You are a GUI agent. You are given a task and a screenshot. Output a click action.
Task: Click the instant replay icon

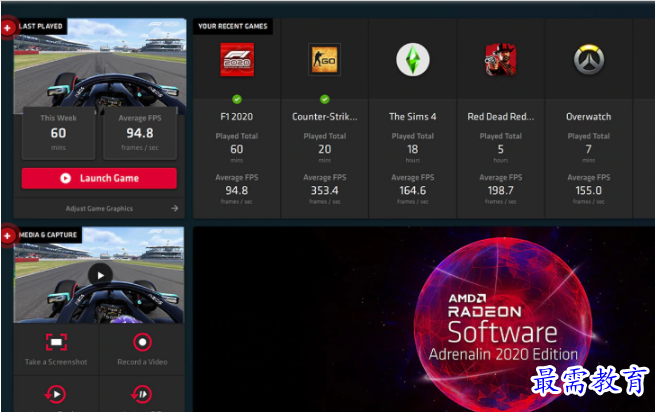[x=56, y=394]
